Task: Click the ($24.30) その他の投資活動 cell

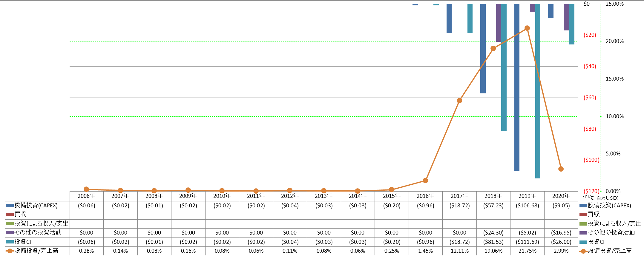Action: point(493,233)
